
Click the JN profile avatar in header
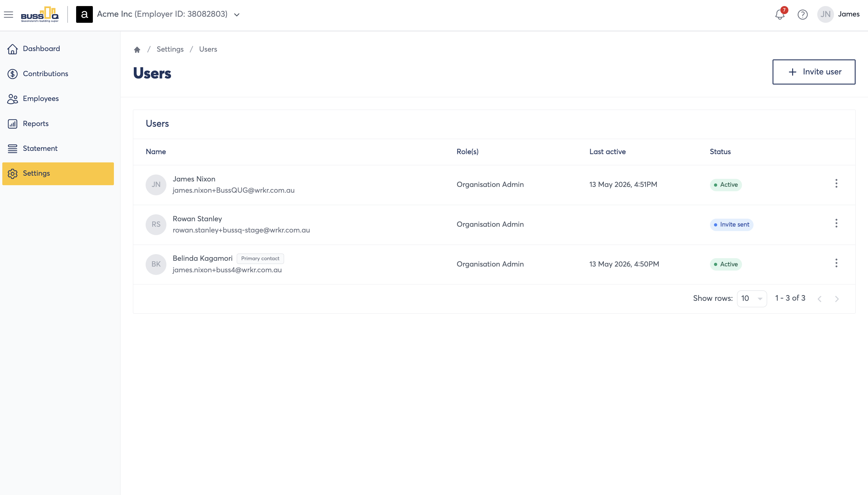coord(825,14)
